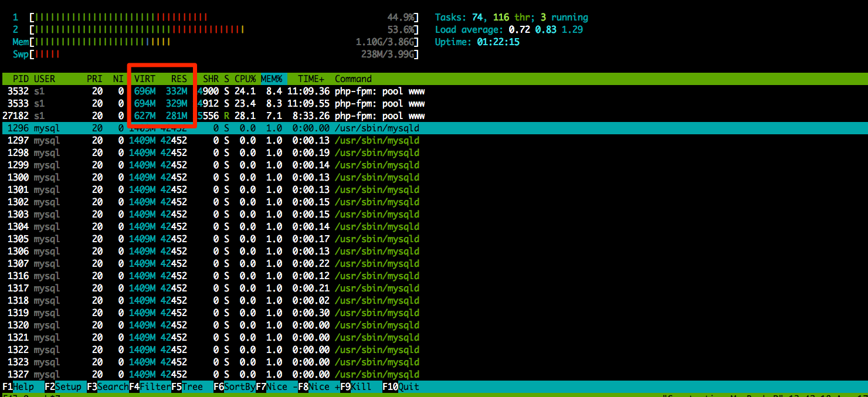Select the mysqld row with PID 1306
Viewport: 868px width, 397px height.
tap(434, 251)
